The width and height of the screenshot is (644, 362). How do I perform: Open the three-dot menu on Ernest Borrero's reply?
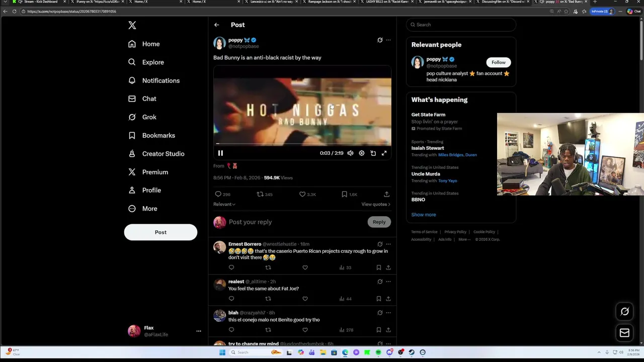pos(388,244)
